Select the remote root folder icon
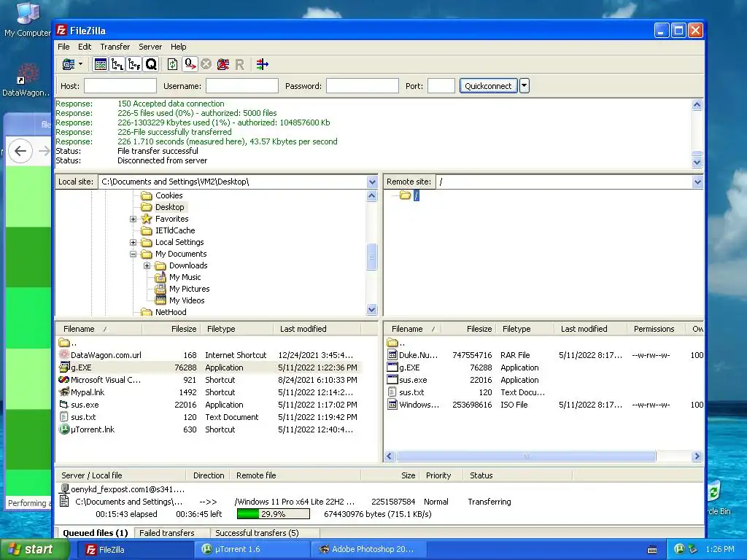747x560 pixels. click(405, 195)
